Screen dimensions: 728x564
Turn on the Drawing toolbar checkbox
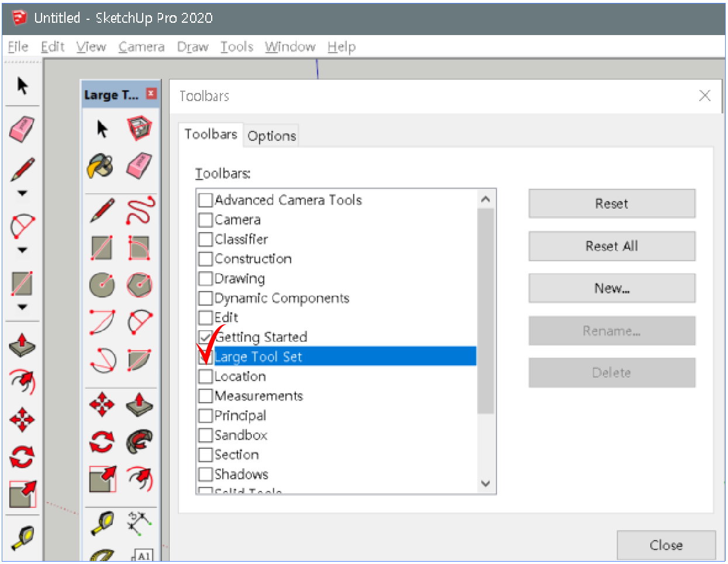[205, 279]
